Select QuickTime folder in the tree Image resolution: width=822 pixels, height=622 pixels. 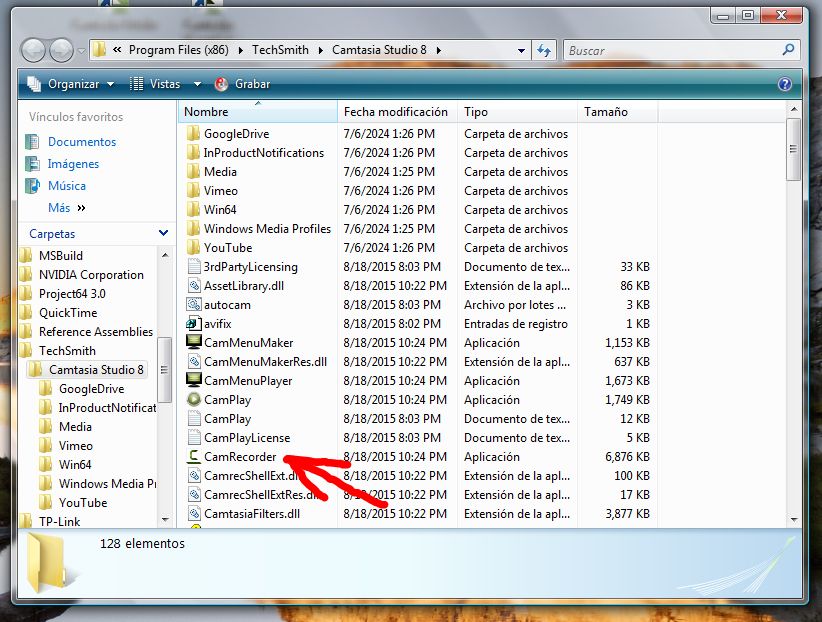click(x=68, y=313)
